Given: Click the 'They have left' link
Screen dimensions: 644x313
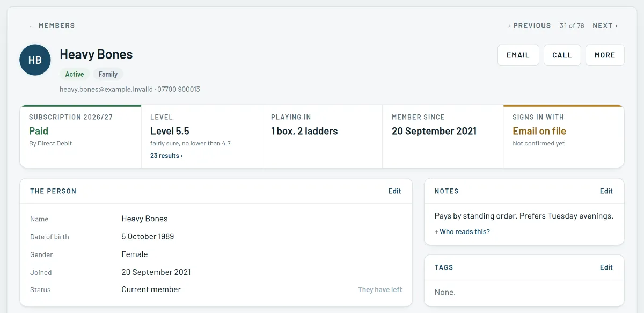Looking at the screenshot, I should [x=380, y=289].
